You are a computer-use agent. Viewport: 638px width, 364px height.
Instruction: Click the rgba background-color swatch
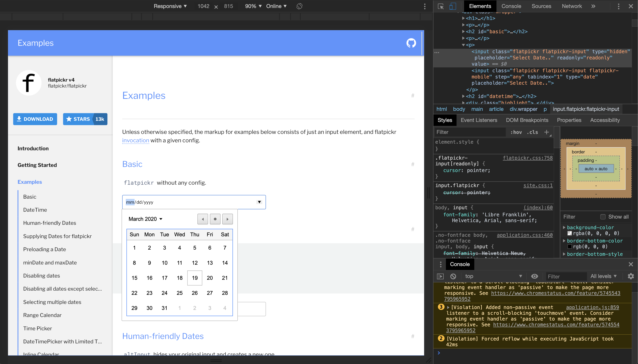[x=569, y=233]
